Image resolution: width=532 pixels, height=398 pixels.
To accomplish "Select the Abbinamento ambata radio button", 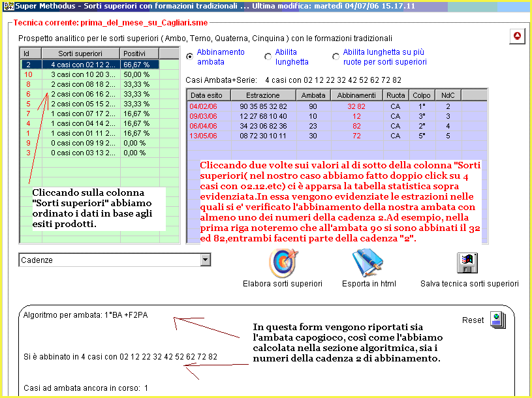I will [190, 57].
